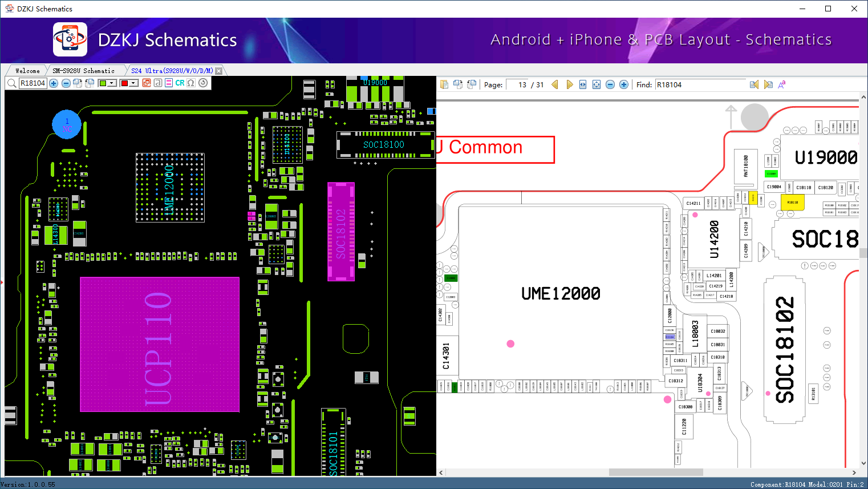Click the version number in status bar

(x=28, y=484)
